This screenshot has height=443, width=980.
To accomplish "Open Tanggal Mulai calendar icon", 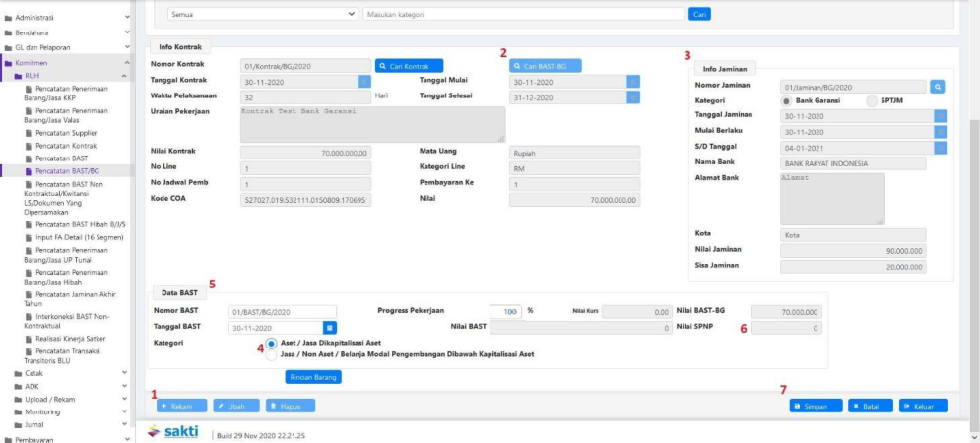I will click(x=633, y=82).
